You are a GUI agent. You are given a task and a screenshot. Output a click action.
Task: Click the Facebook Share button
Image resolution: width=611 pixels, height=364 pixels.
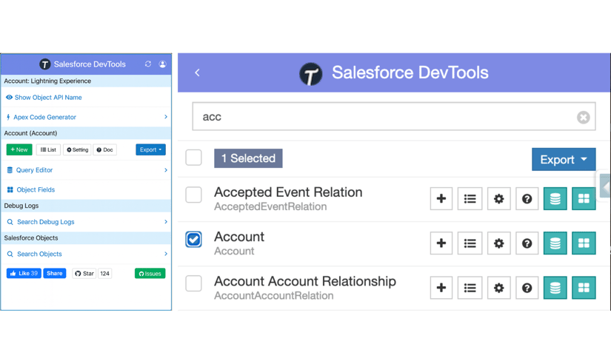(55, 273)
